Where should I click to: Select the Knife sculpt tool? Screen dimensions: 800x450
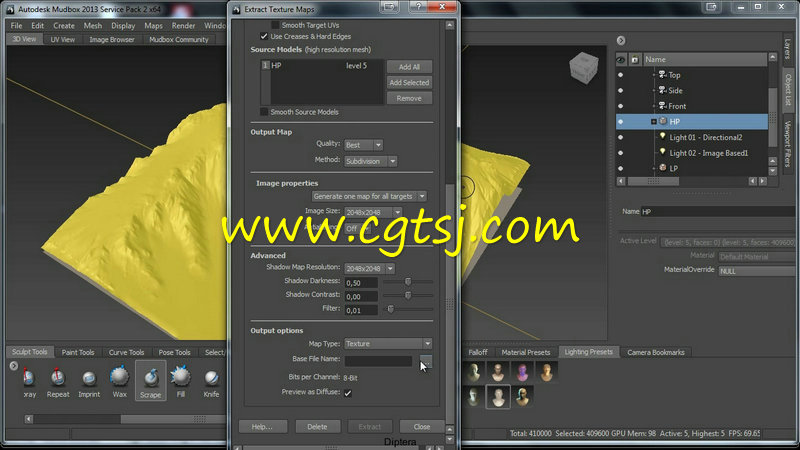pos(211,381)
